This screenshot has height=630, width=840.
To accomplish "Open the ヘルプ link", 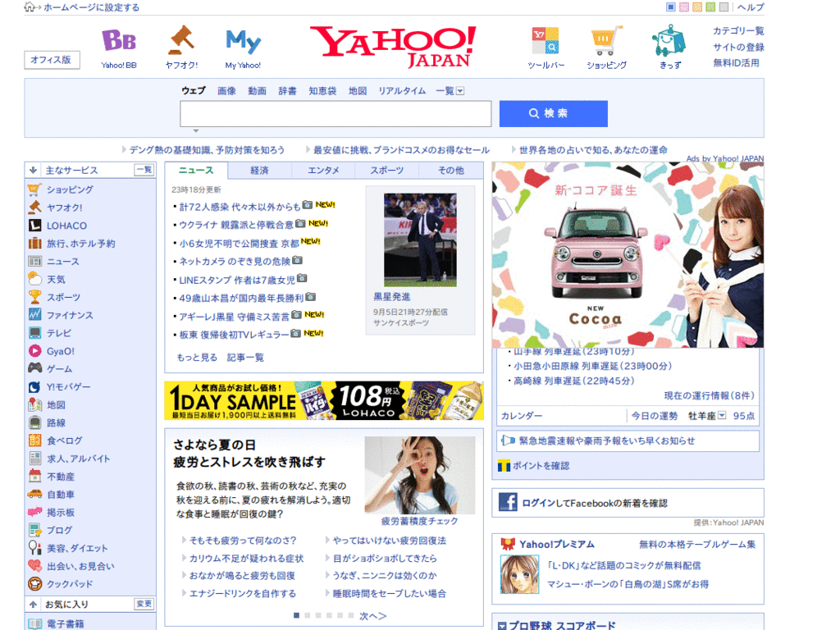I will (751, 7).
